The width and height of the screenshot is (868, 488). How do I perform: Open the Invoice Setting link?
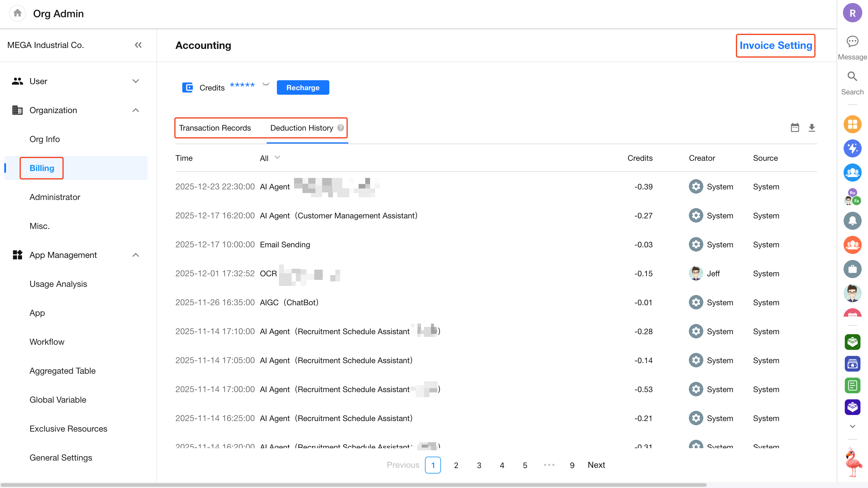click(775, 46)
